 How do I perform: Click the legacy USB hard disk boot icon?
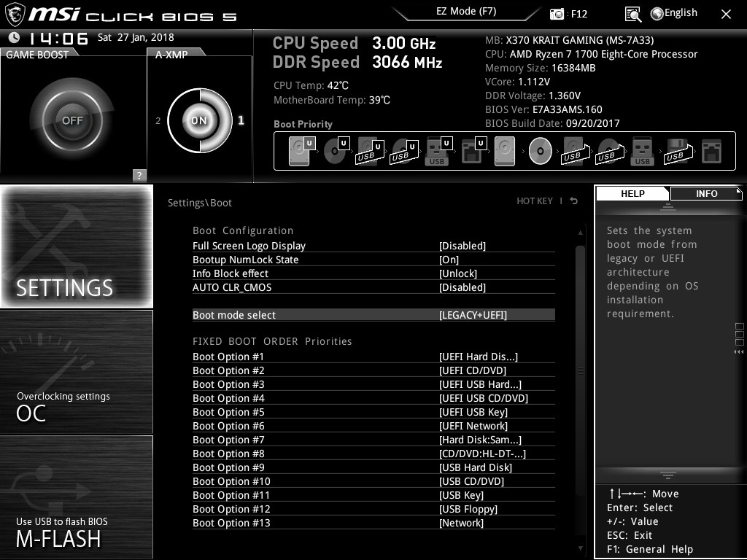tap(575, 151)
